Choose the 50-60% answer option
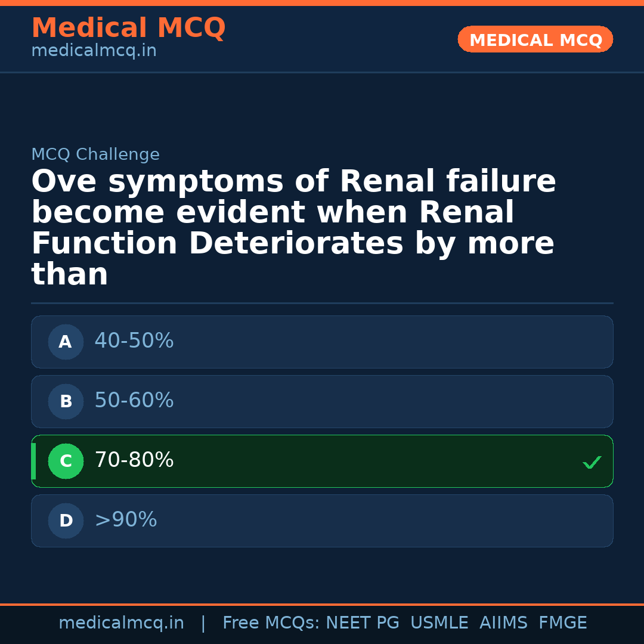Image resolution: width=644 pixels, height=644 pixels. pyautogui.click(x=134, y=401)
